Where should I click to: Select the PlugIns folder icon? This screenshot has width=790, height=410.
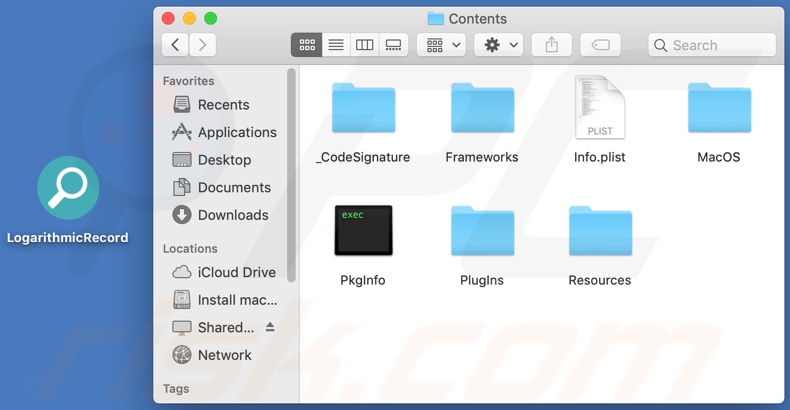coord(482,231)
